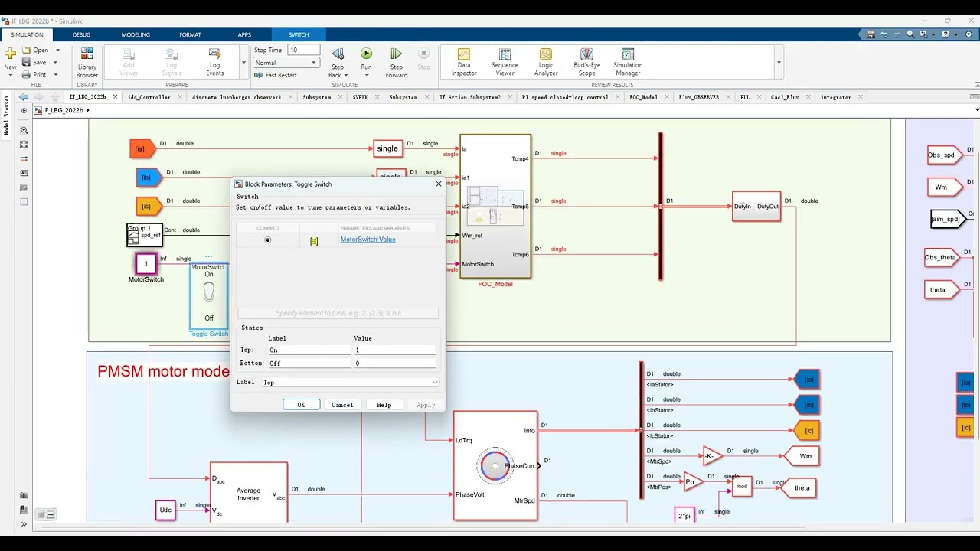The width and height of the screenshot is (980, 551).
Task: Click the PMSM motor block icon
Action: [495, 466]
